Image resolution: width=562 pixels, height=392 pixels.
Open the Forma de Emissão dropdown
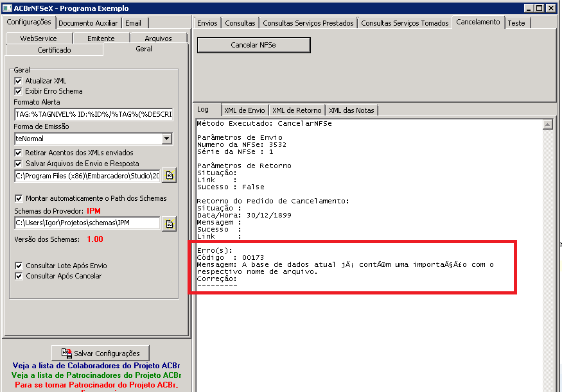[166, 139]
